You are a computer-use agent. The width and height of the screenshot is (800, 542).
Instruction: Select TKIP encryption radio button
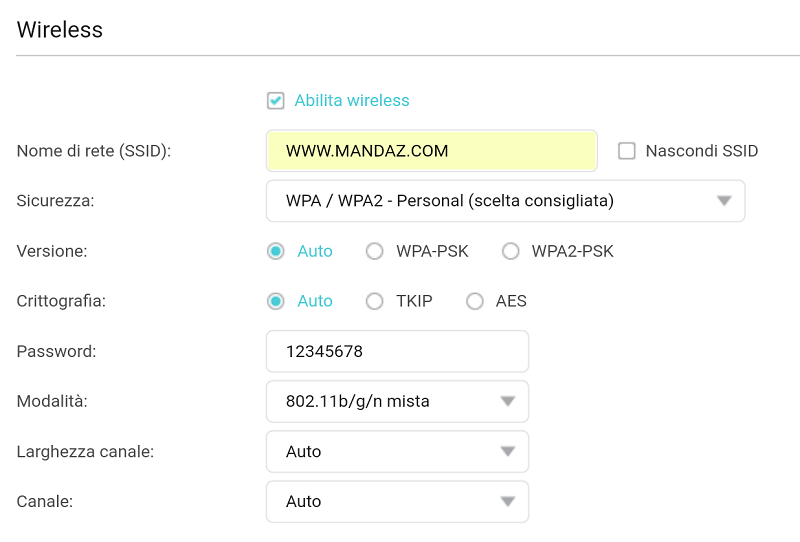click(374, 301)
